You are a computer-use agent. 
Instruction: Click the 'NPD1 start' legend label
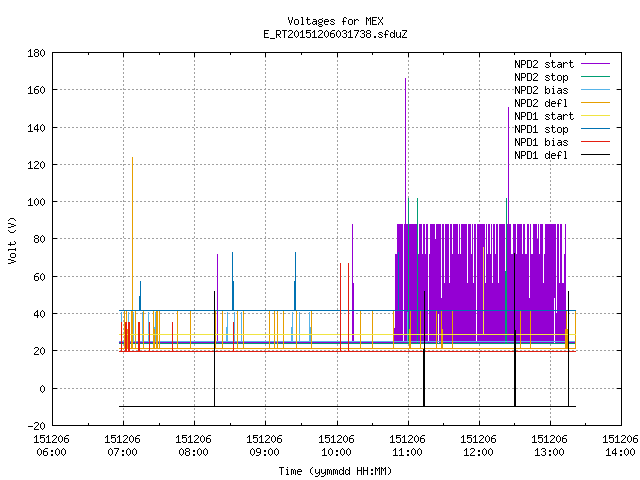(544, 116)
